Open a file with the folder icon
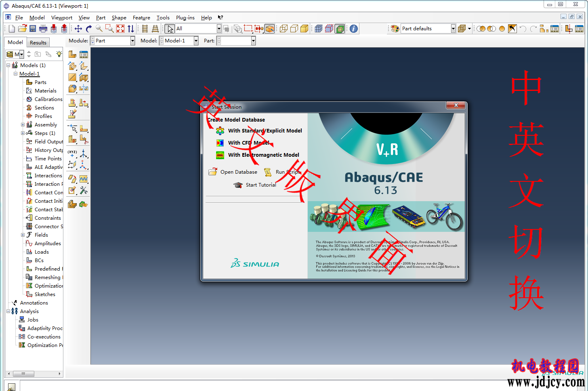The image size is (588, 391). coord(22,29)
